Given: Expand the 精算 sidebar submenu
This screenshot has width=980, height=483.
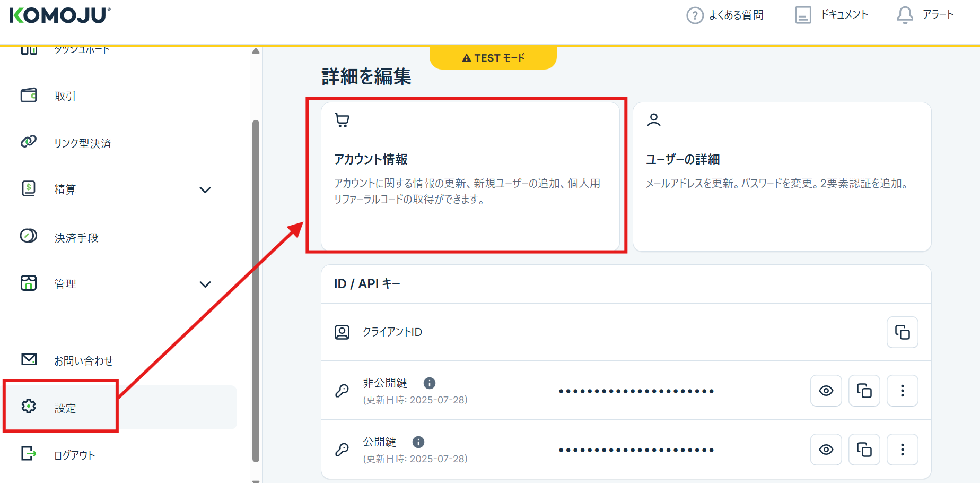Looking at the screenshot, I should [x=205, y=190].
